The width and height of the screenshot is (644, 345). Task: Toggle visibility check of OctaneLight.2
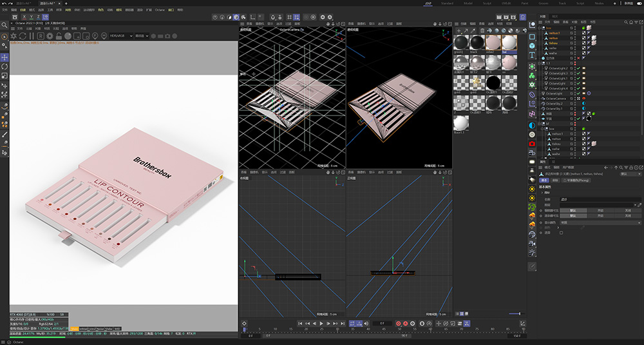pyautogui.click(x=578, y=68)
